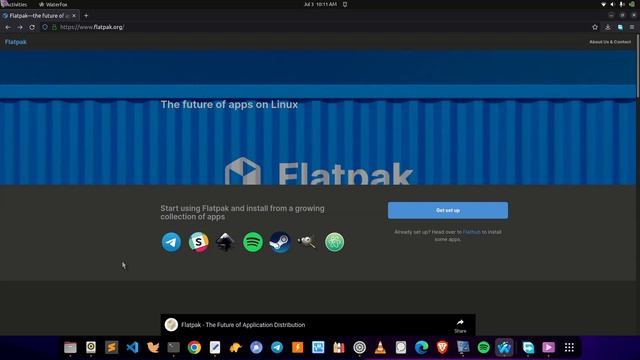Screen dimensions: 640x360
Task: Launch Spotify from the dock
Action: pos(483,347)
